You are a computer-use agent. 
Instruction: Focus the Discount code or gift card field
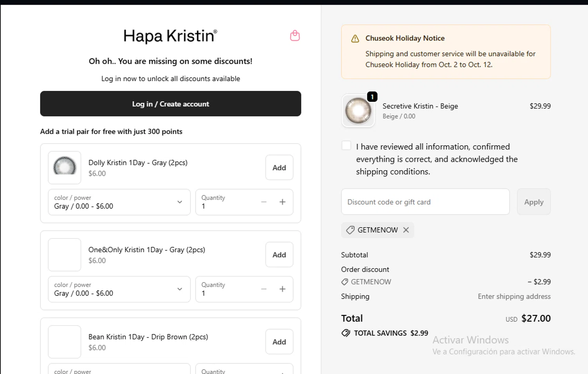(425, 202)
